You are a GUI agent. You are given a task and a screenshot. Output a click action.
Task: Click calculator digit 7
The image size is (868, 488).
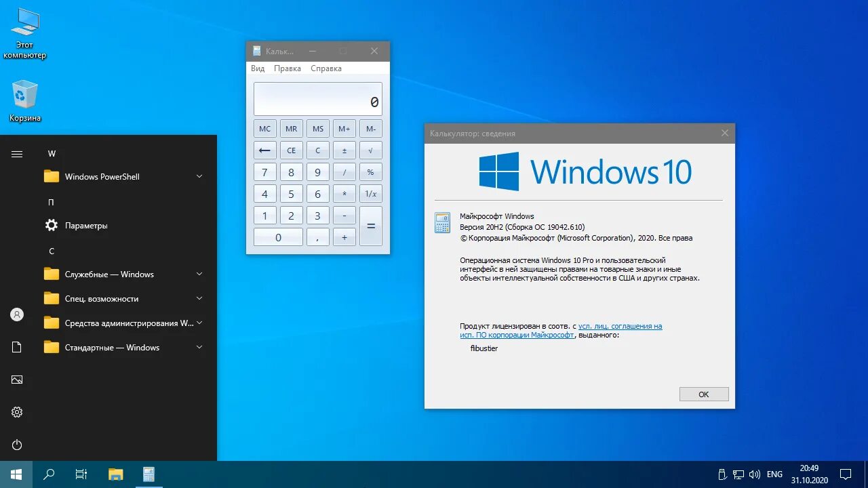[264, 172]
